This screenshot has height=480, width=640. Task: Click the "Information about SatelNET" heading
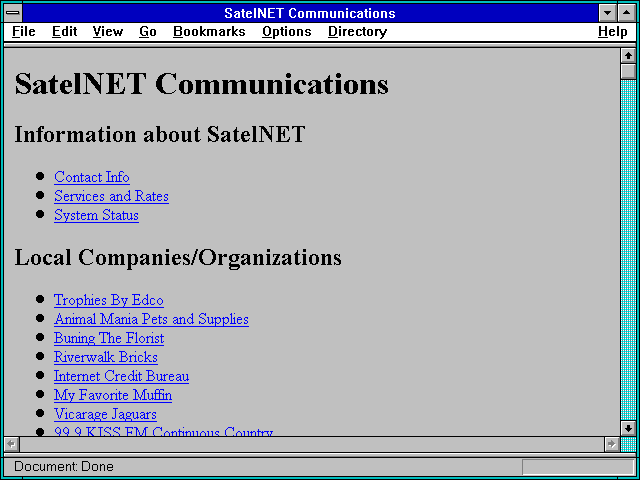160,134
